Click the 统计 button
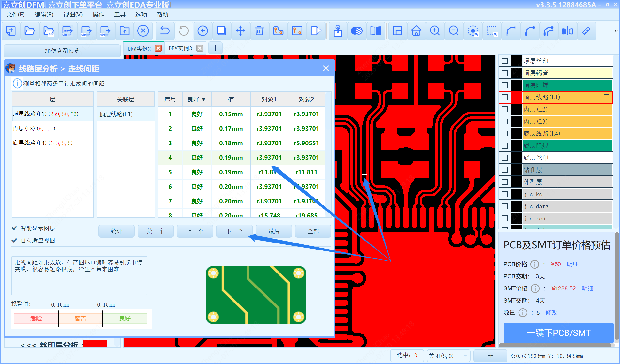This screenshot has height=364, width=620. (x=116, y=231)
